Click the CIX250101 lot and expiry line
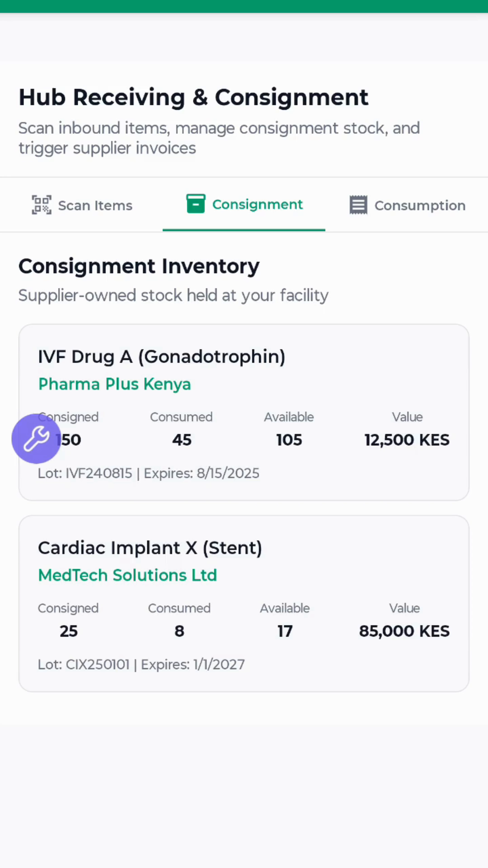The width and height of the screenshot is (488, 868). pyautogui.click(x=141, y=665)
